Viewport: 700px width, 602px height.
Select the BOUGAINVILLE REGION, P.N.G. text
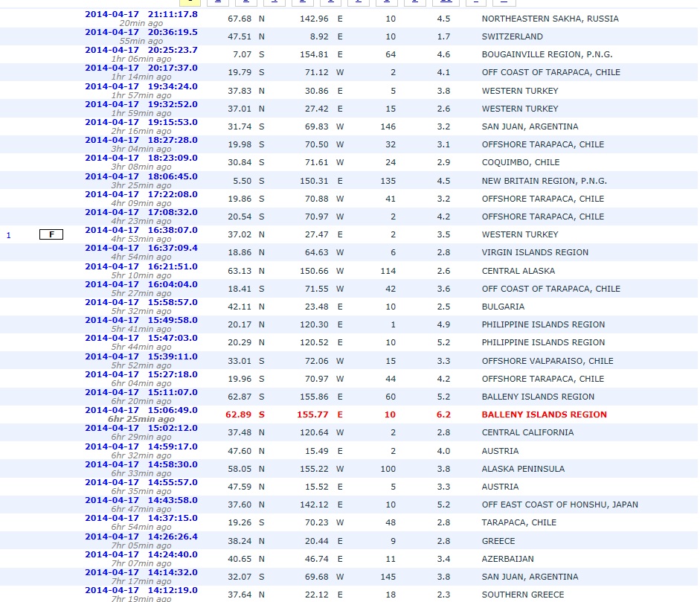point(547,54)
